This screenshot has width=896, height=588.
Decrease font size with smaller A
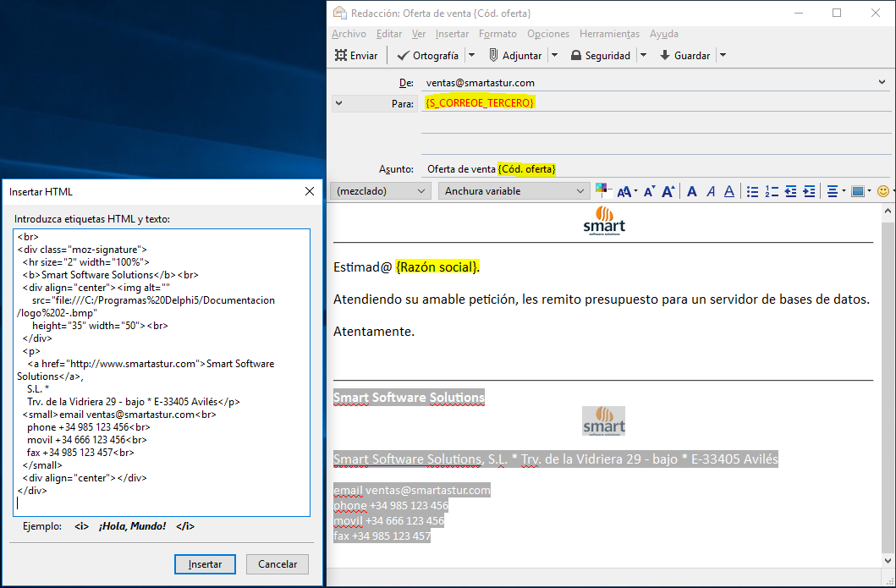649,191
